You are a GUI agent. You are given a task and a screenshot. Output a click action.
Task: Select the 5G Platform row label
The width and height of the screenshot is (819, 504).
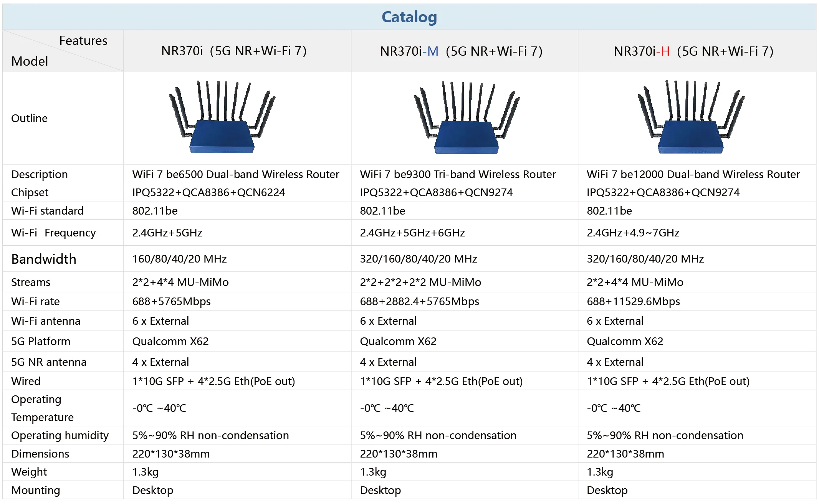pos(41,341)
